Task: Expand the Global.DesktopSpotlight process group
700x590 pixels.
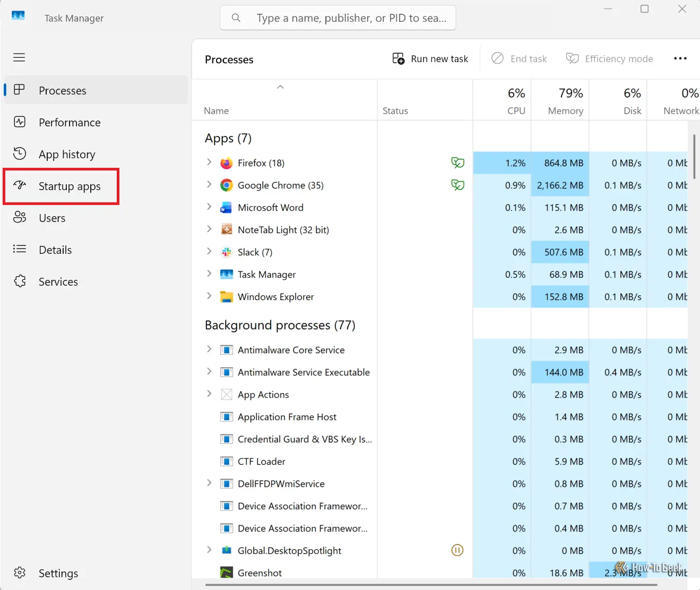Action: pyautogui.click(x=209, y=550)
